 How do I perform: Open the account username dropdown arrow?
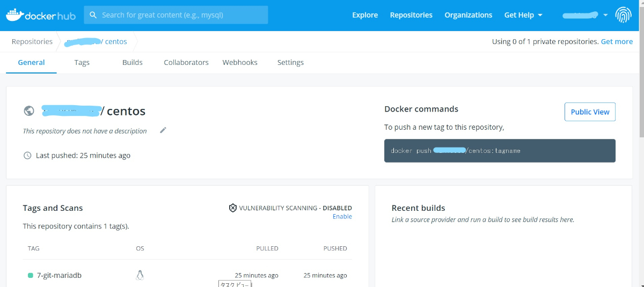click(605, 15)
